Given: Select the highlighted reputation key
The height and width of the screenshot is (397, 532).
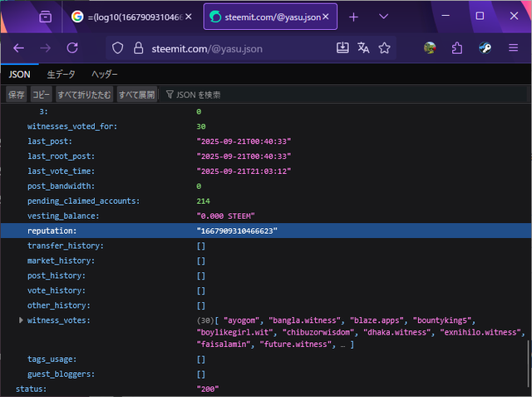Looking at the screenshot, I should click(52, 231).
